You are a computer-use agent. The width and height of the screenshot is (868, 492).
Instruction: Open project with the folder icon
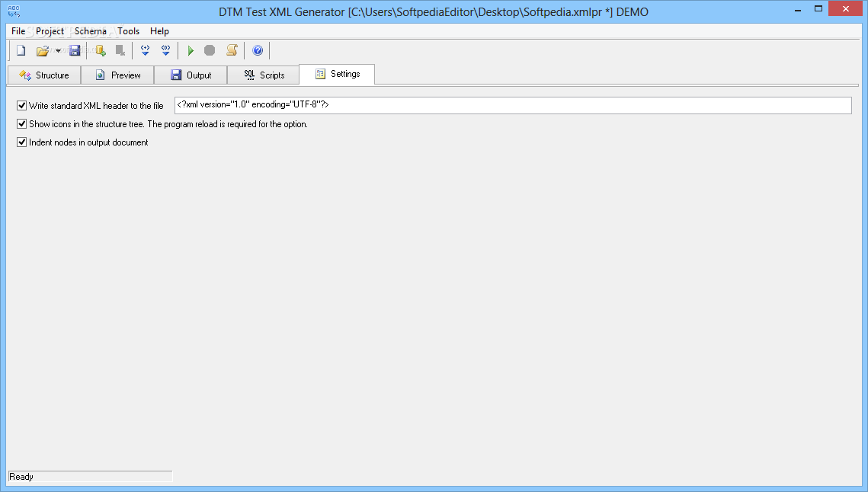[x=42, y=51]
